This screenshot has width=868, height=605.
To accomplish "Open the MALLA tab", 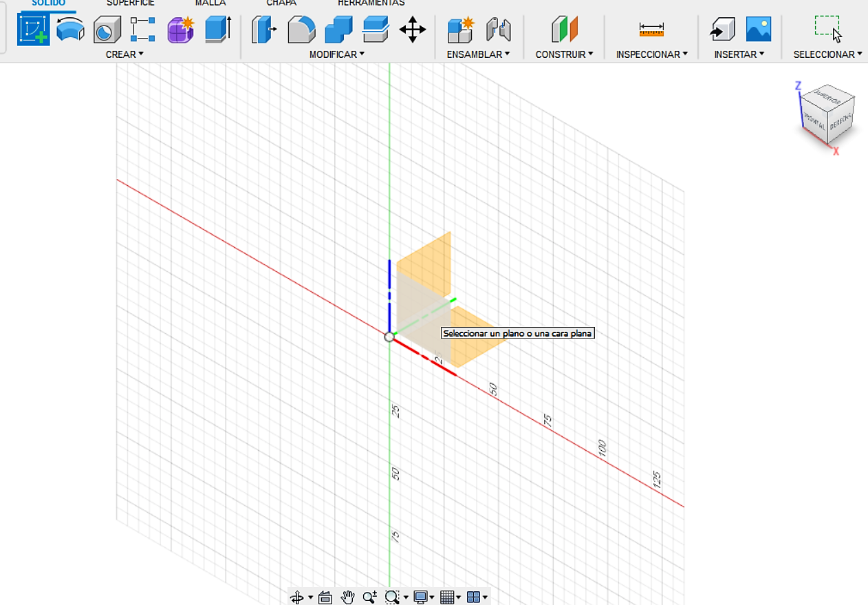I will click(210, 3).
